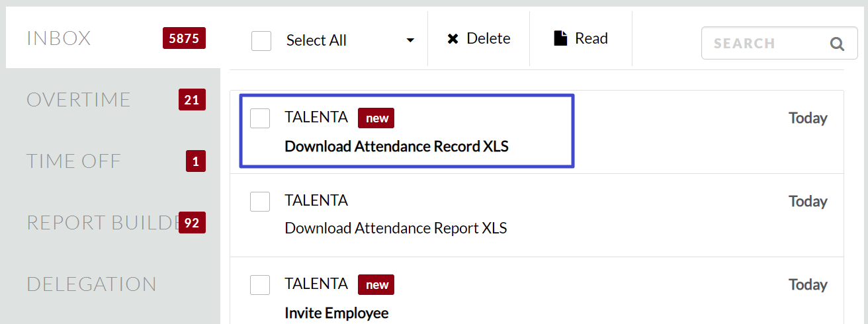Expand the Select All dropdown arrow
Viewport: 868px width, 324px height.
point(410,41)
